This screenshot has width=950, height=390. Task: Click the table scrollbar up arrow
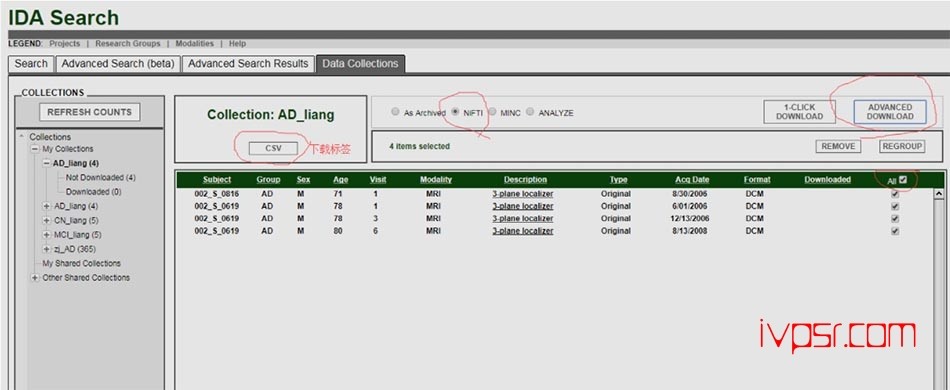(x=939, y=194)
